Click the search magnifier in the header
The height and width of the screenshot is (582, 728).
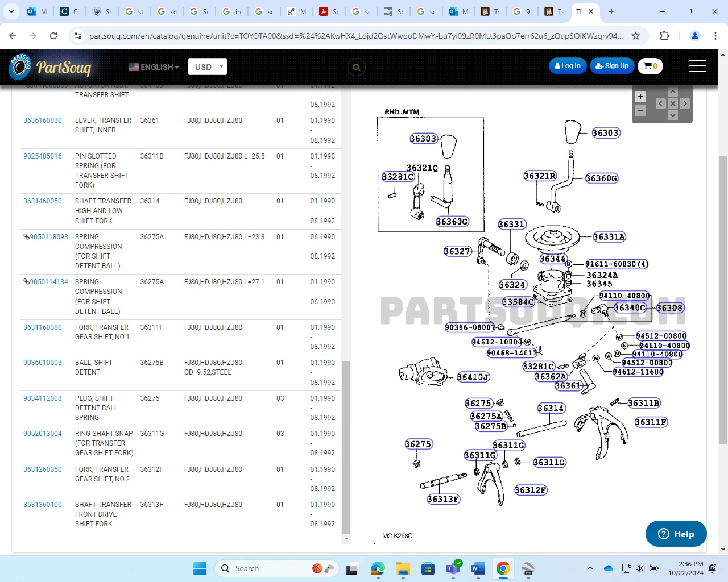pos(357,67)
